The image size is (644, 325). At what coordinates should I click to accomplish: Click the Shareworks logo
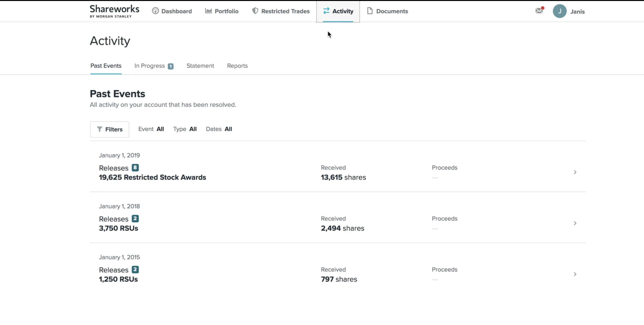[114, 11]
